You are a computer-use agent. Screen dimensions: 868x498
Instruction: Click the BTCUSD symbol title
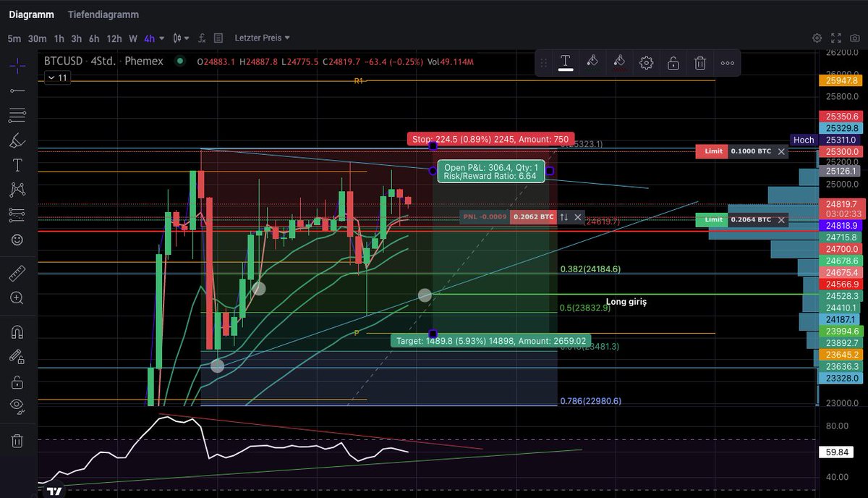(63, 62)
